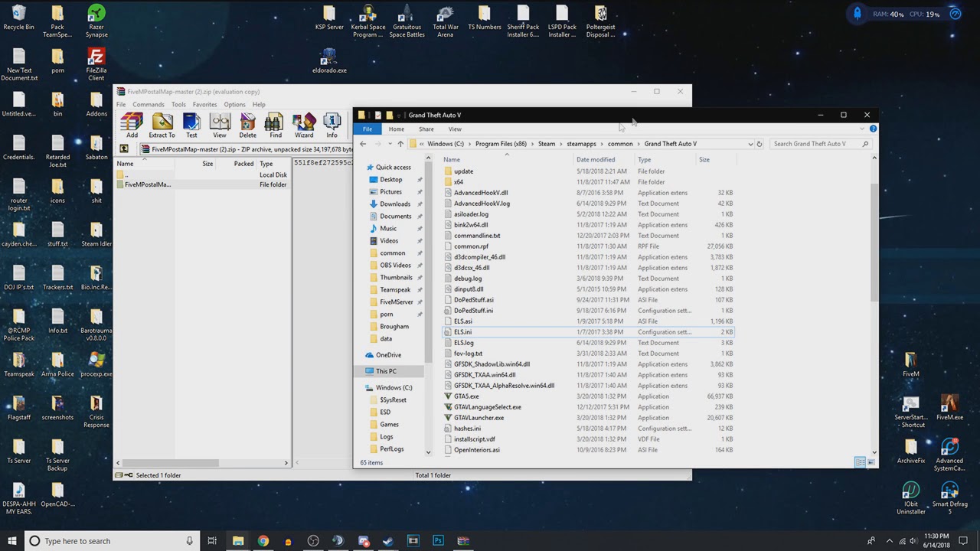Click the View icon in WinRAR toolbar
Viewport: 980px width, 551px height.
coord(220,126)
